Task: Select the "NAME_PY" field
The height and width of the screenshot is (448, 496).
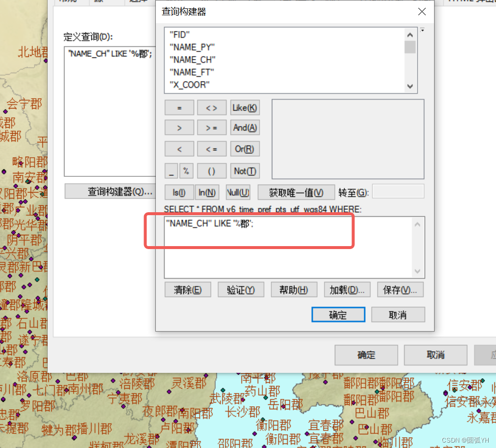Action: tap(192, 47)
